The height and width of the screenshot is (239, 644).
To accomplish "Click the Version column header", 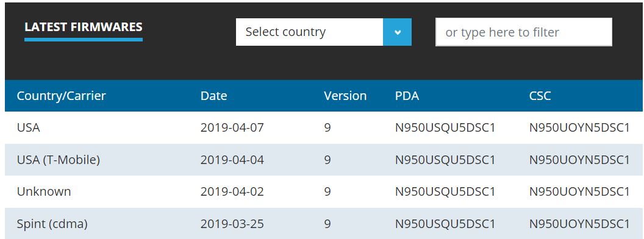I will pos(345,96).
